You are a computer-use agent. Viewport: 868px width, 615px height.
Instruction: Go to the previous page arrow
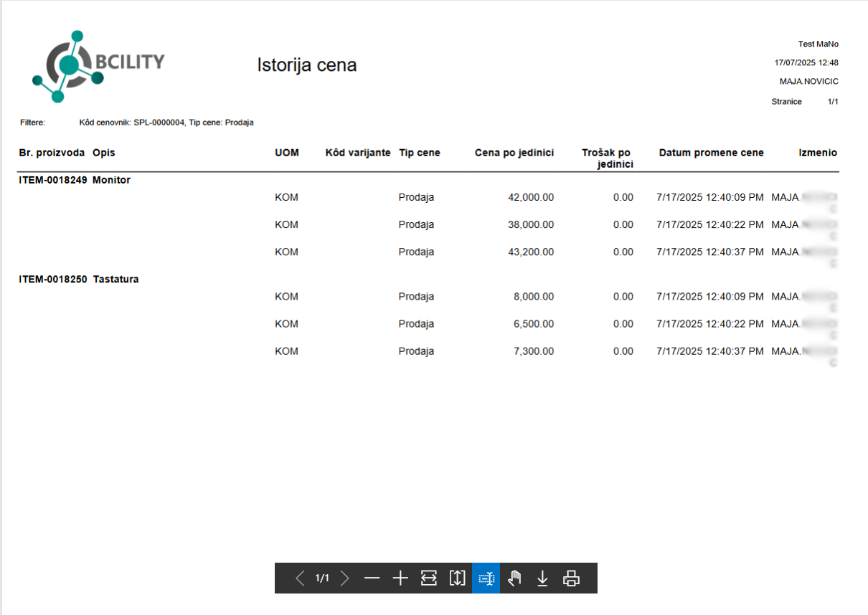300,578
